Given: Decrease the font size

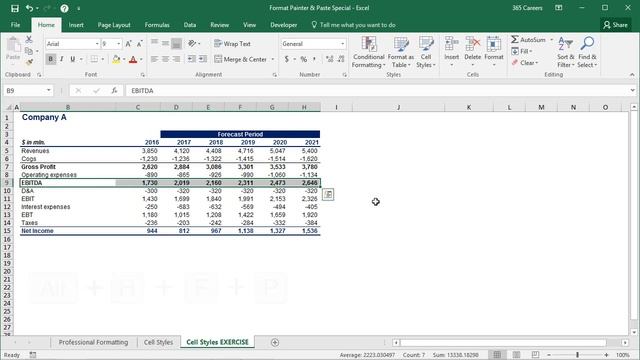Looking at the screenshot, I should [x=140, y=44].
